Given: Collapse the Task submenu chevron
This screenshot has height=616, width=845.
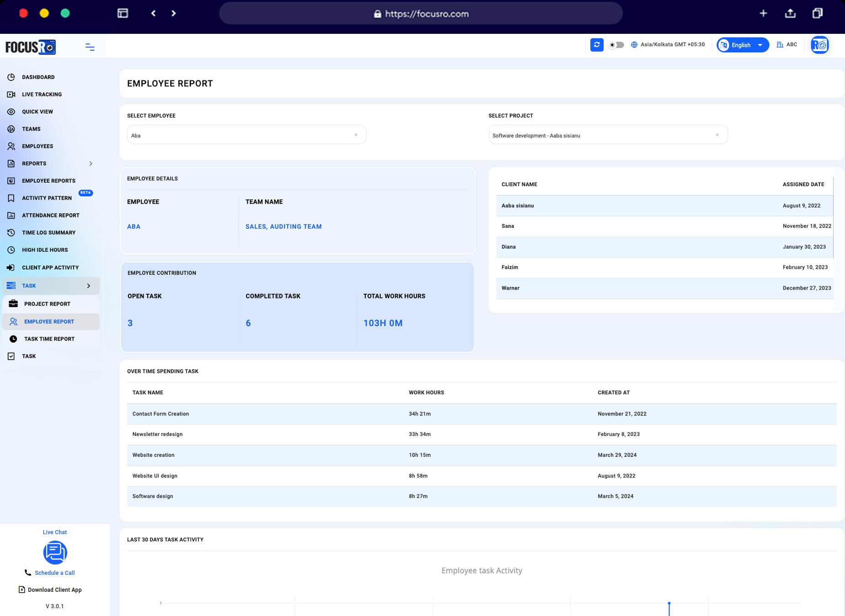Looking at the screenshot, I should tap(89, 286).
